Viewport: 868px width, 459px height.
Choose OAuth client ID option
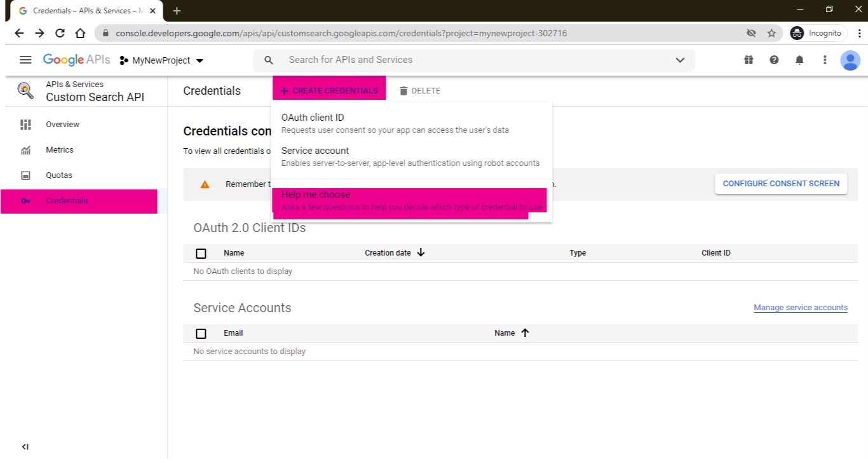pyautogui.click(x=313, y=118)
